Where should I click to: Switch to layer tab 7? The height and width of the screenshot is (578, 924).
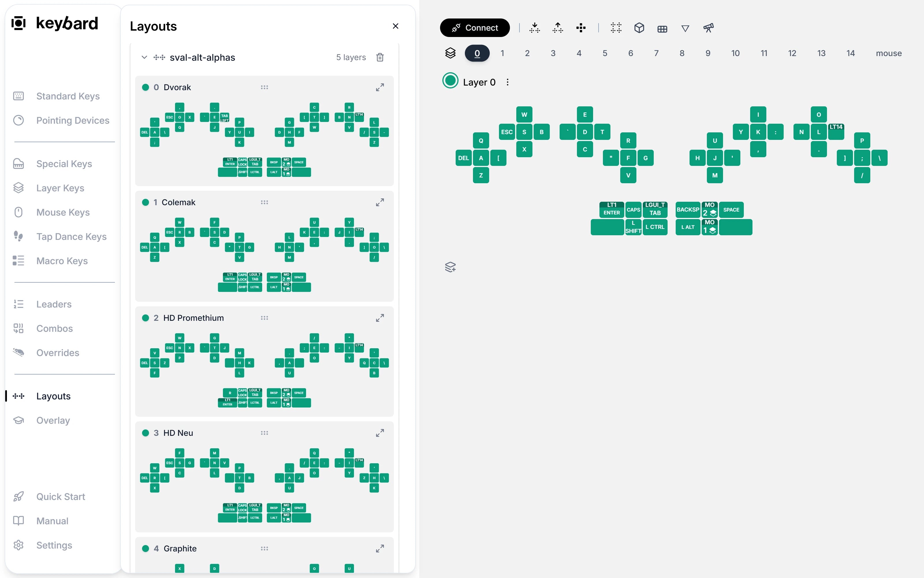[x=656, y=53]
